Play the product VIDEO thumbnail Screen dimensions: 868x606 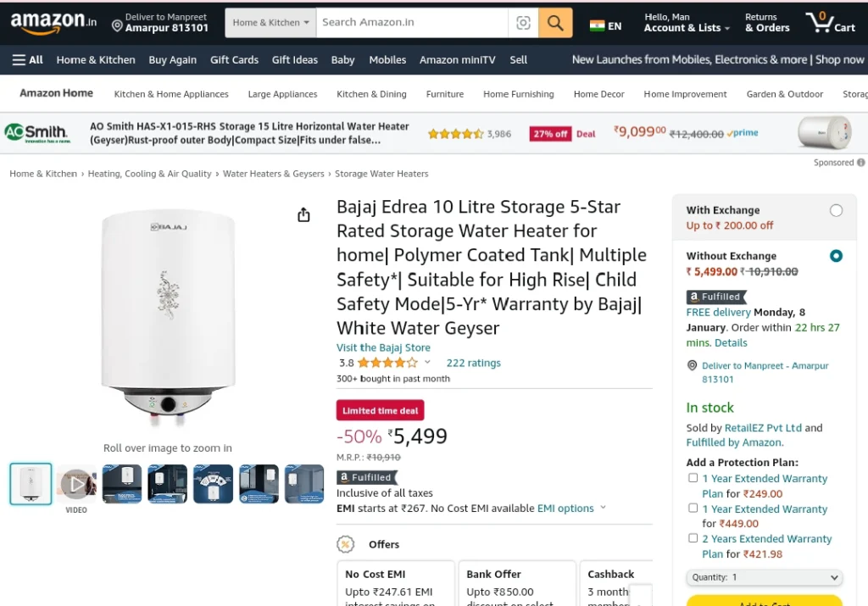click(x=76, y=484)
